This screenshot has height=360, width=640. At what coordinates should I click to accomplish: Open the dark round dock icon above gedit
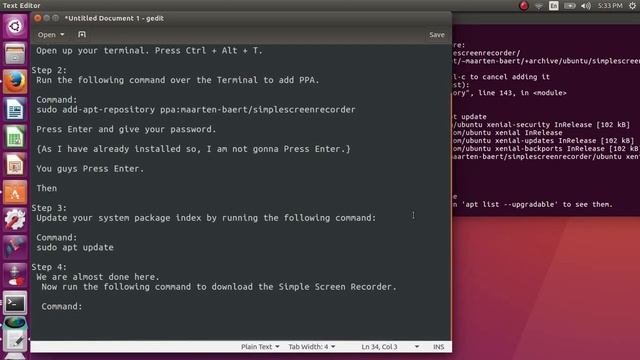15,323
